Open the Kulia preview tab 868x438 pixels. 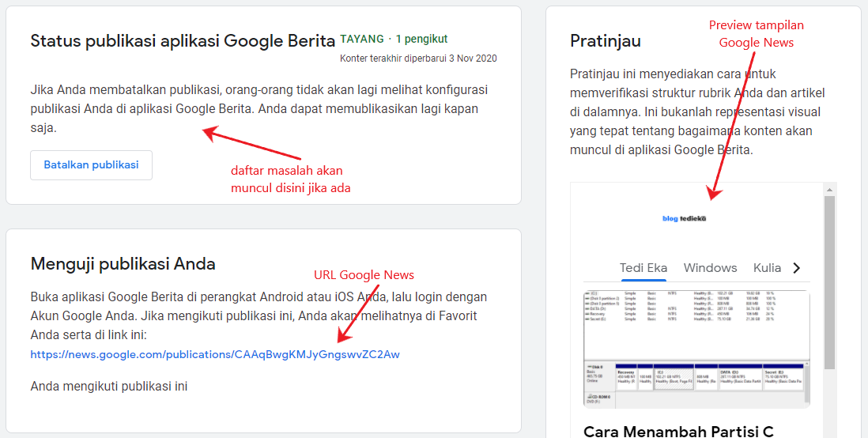pos(768,268)
